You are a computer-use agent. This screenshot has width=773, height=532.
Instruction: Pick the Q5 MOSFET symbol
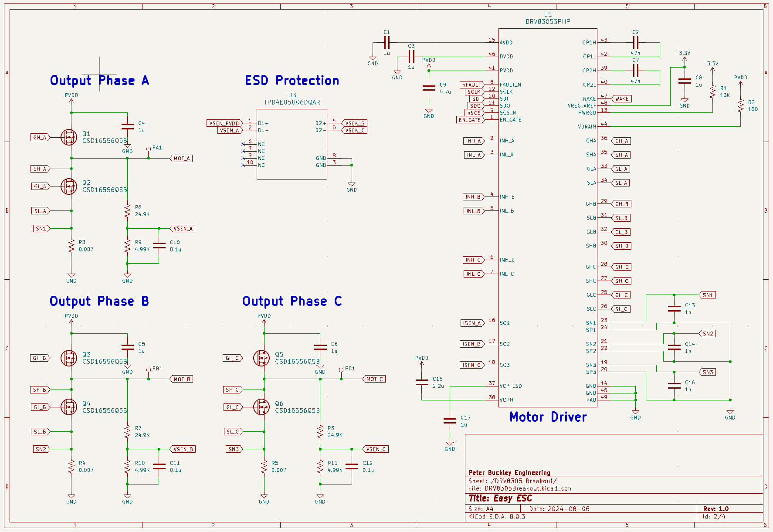pos(261,358)
